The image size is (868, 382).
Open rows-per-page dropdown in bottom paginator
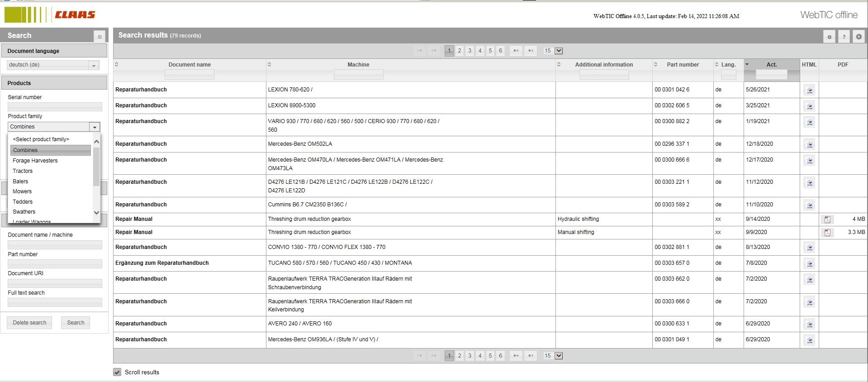pyautogui.click(x=559, y=356)
